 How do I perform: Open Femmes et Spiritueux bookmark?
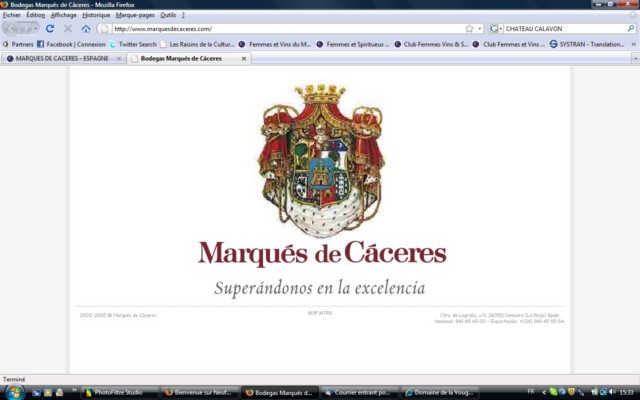point(353,44)
